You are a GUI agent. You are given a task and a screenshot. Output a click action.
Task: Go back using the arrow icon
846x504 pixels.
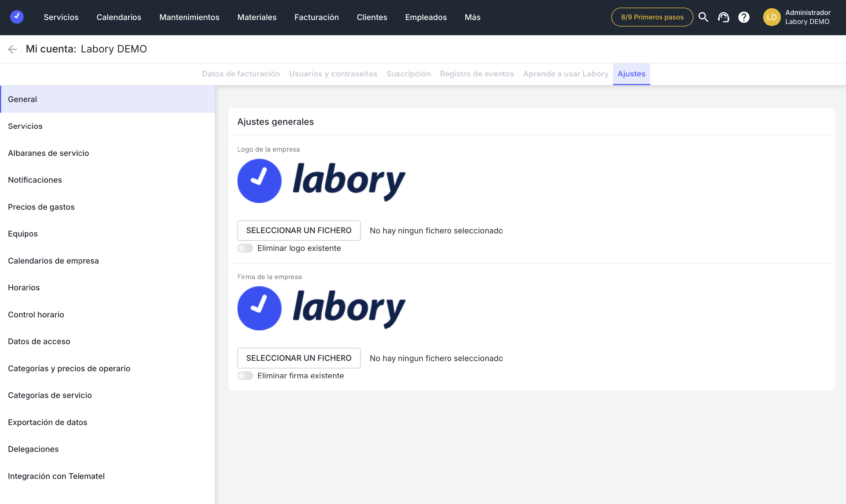(x=13, y=49)
